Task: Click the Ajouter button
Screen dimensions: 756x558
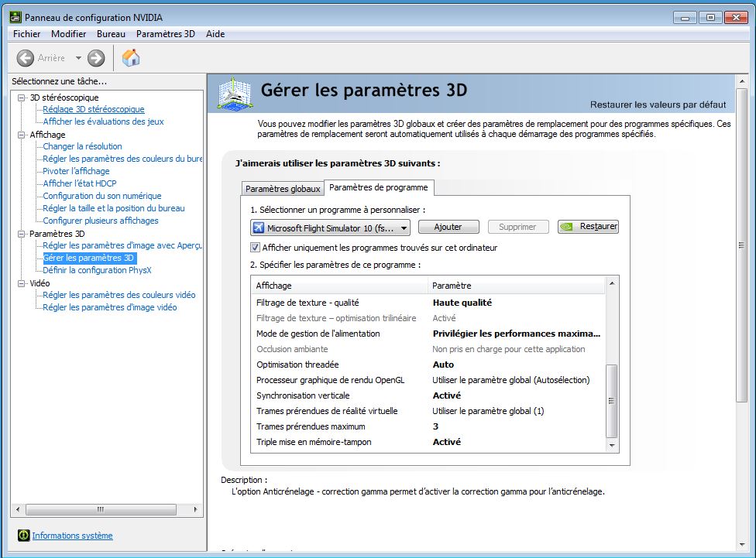Action: (448, 227)
